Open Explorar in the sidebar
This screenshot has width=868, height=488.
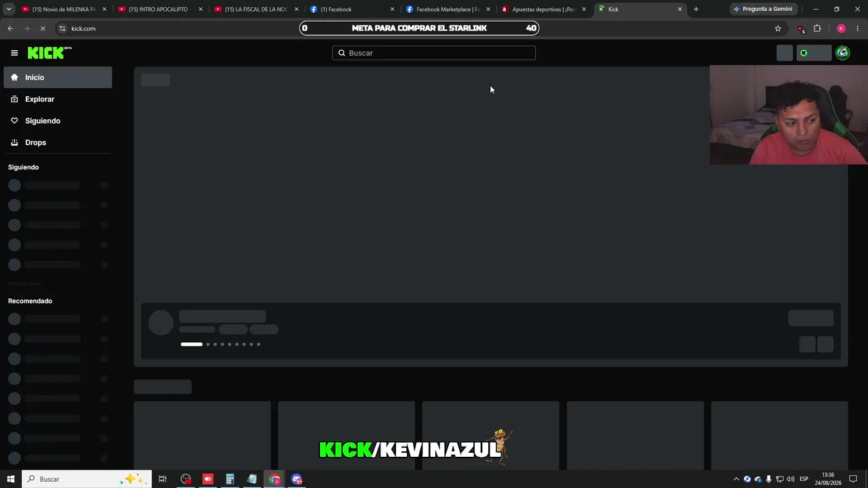click(x=58, y=99)
